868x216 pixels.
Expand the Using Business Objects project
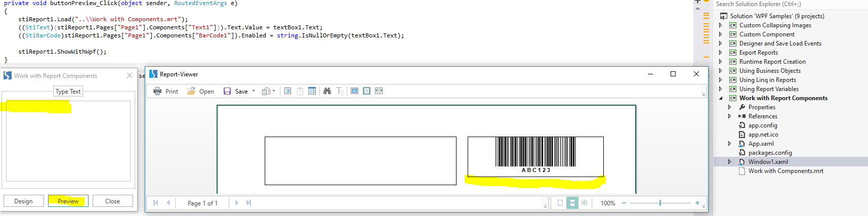tap(721, 71)
